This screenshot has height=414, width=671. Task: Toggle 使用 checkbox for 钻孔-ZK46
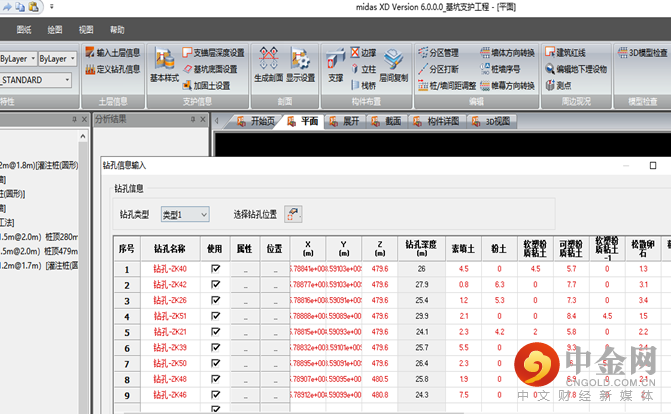tap(216, 394)
